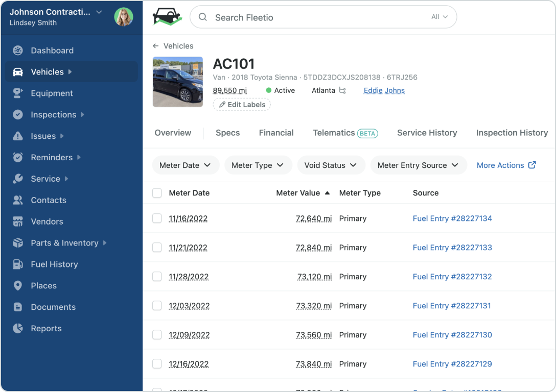
Task: Click the Fuel History pump icon
Action: click(18, 264)
